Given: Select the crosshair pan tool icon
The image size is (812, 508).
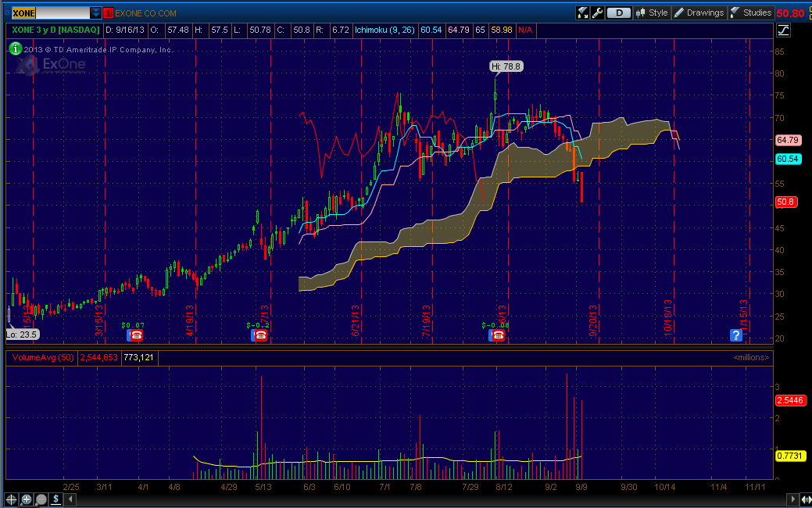Looking at the screenshot, I should tap(11, 499).
